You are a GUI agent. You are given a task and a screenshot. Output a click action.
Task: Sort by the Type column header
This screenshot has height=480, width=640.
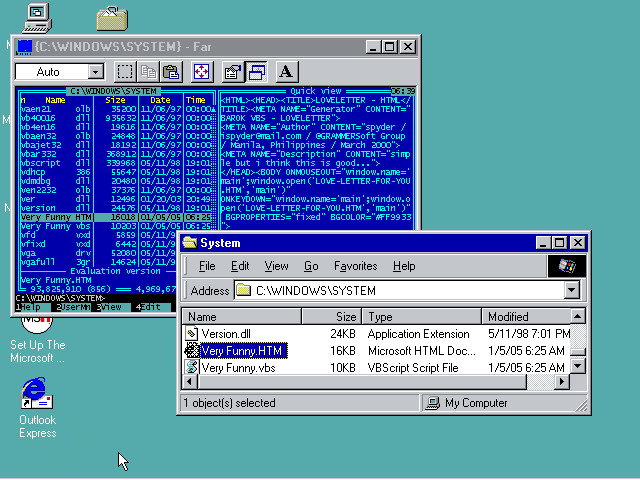pos(422,317)
